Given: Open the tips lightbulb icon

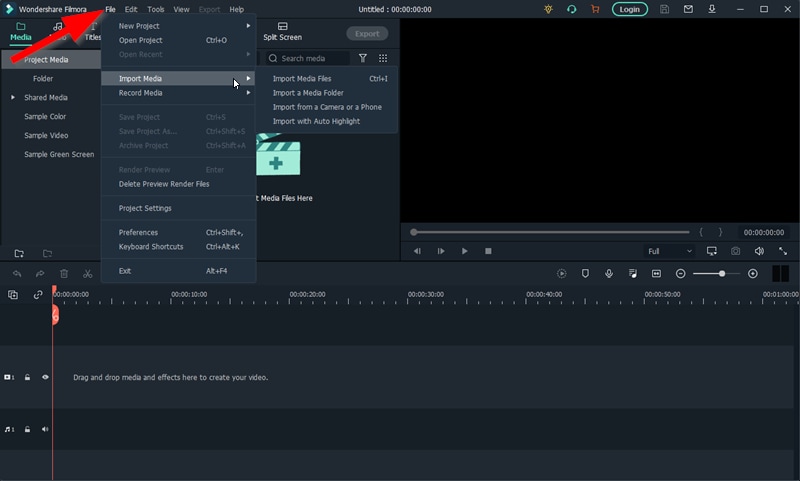Looking at the screenshot, I should [548, 9].
